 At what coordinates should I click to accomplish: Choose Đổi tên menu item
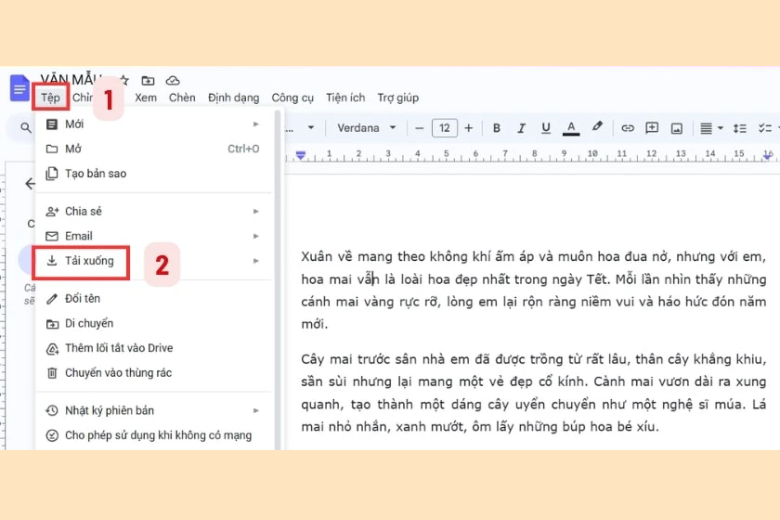(154, 299)
